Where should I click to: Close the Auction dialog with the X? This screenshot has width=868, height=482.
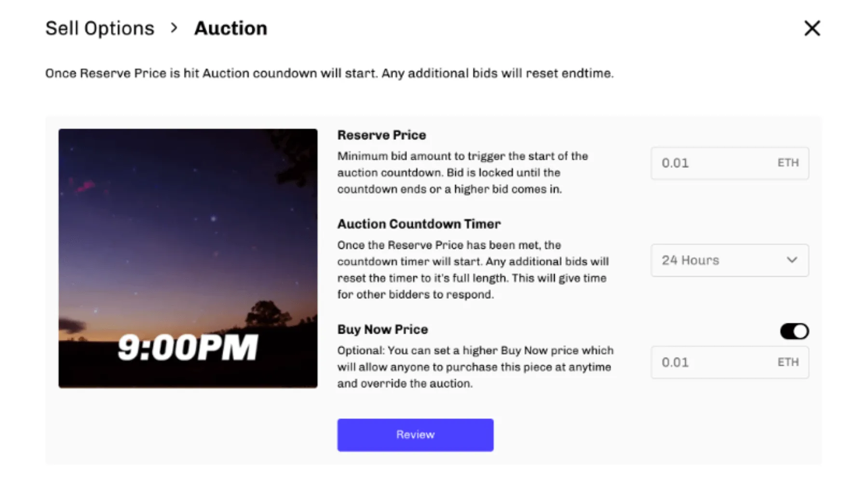point(812,28)
